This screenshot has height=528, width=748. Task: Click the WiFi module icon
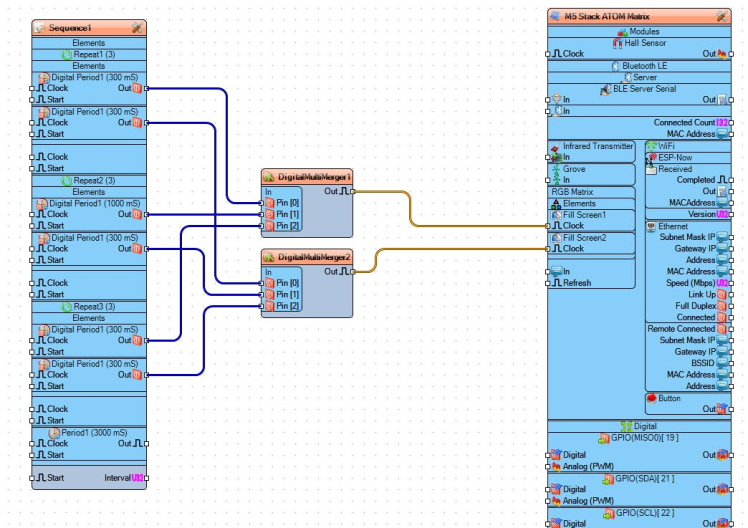(651, 146)
